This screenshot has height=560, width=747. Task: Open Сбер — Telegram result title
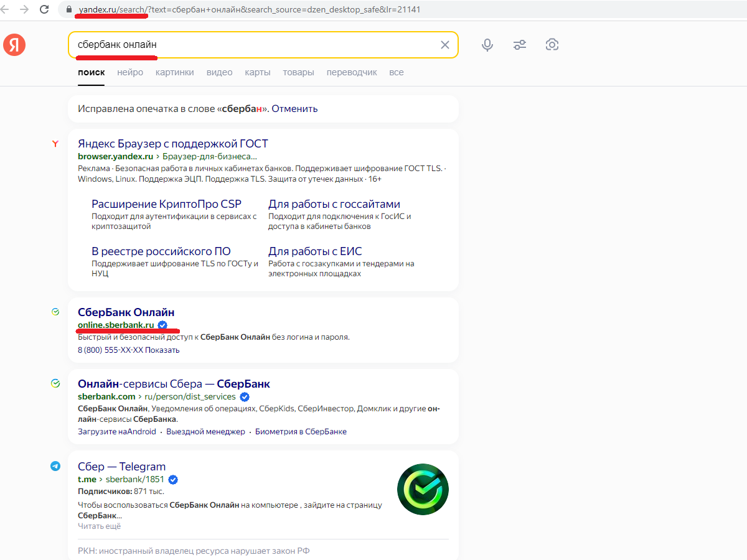[122, 466]
